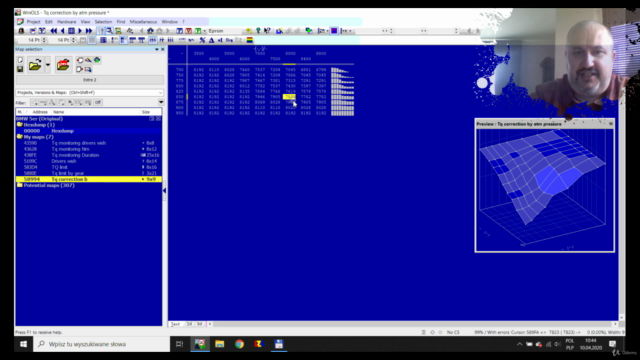
Task: Click the percent change toolbar icon
Action: pyautogui.click(x=202, y=40)
